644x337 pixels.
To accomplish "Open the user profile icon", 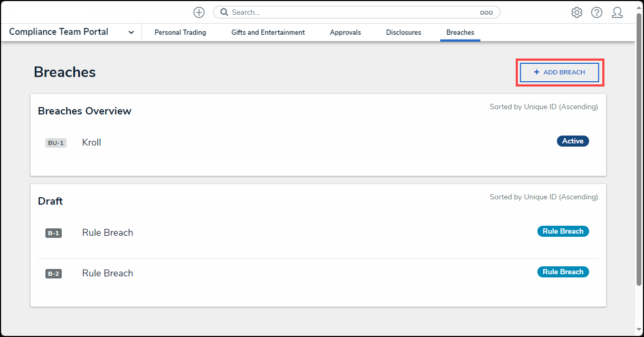I will pyautogui.click(x=617, y=13).
